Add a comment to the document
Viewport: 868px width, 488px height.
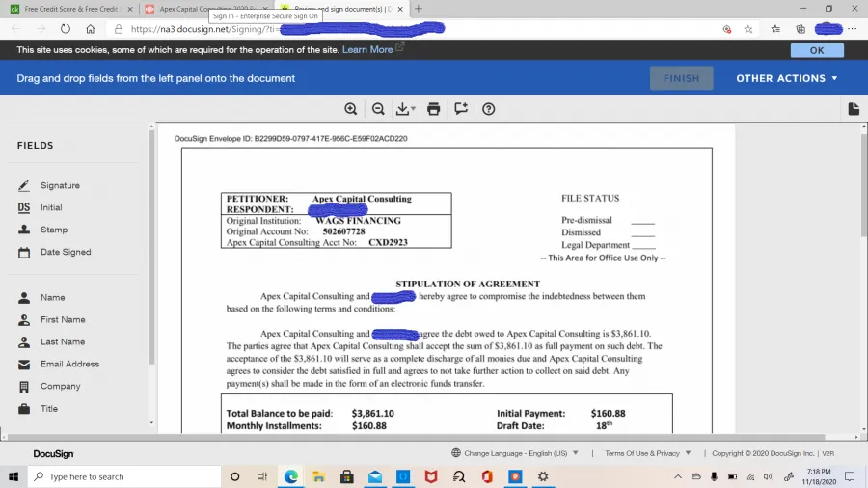(x=461, y=109)
